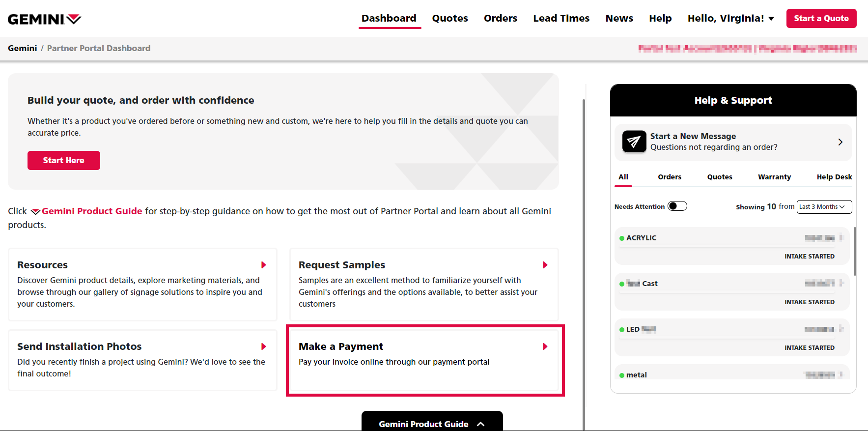Open the Gemini Product Guide link

(x=92, y=211)
